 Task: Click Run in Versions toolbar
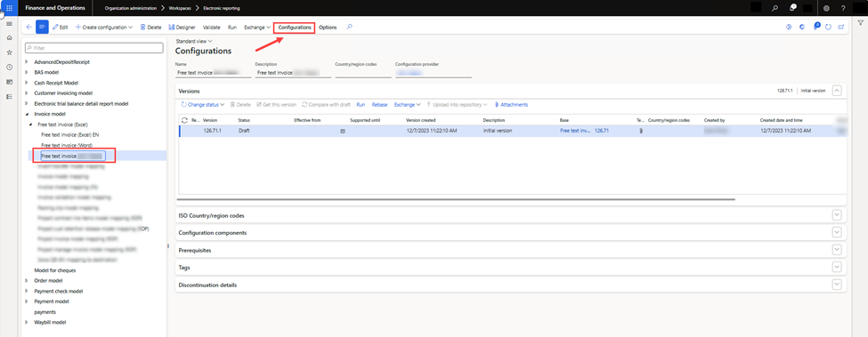click(x=361, y=104)
